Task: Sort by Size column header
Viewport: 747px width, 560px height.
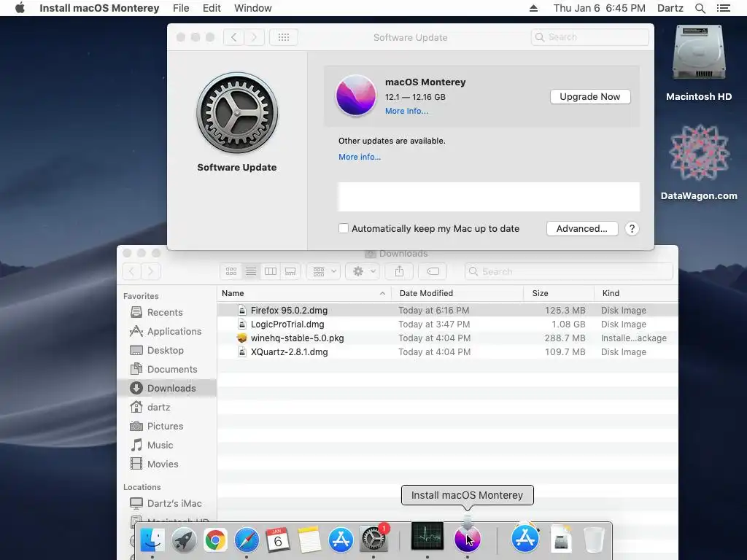Action: point(559,293)
